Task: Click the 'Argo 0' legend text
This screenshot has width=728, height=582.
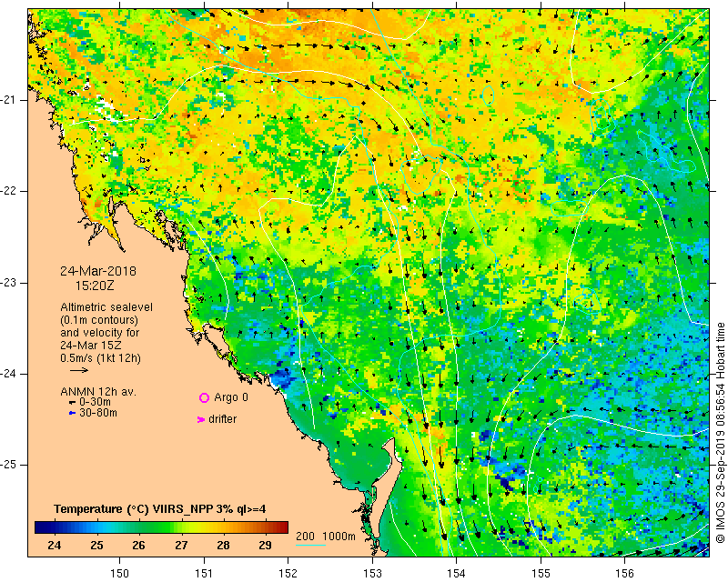Action: (231, 397)
